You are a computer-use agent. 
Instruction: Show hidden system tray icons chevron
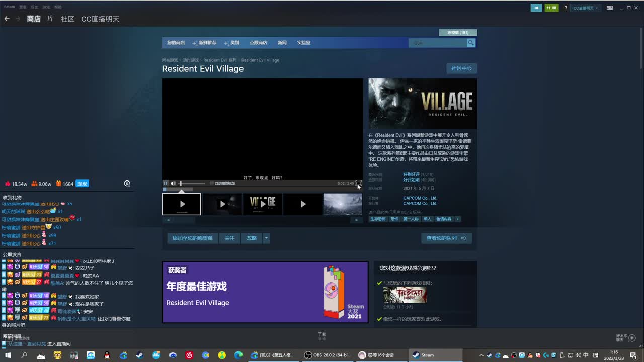pos(481,355)
